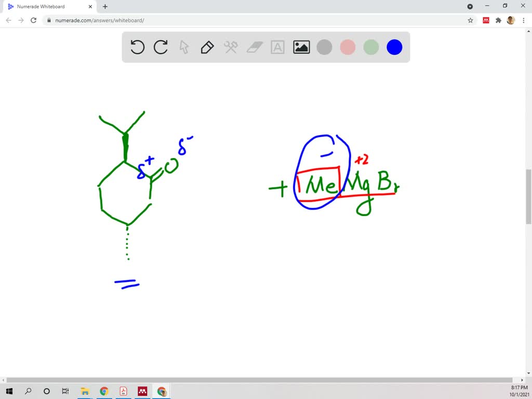This screenshot has height=399, width=532.
Task: Bookmark the page with the star
Action: tap(470, 20)
